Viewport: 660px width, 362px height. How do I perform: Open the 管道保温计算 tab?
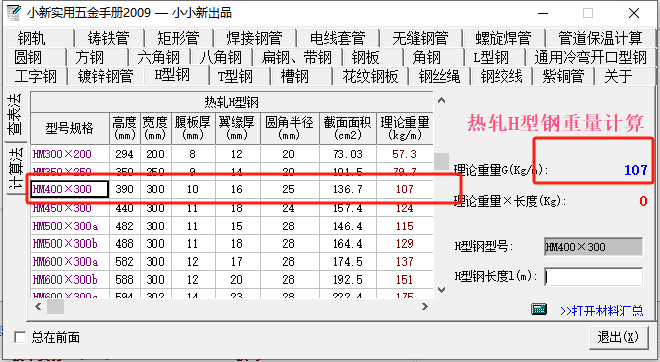(x=600, y=38)
